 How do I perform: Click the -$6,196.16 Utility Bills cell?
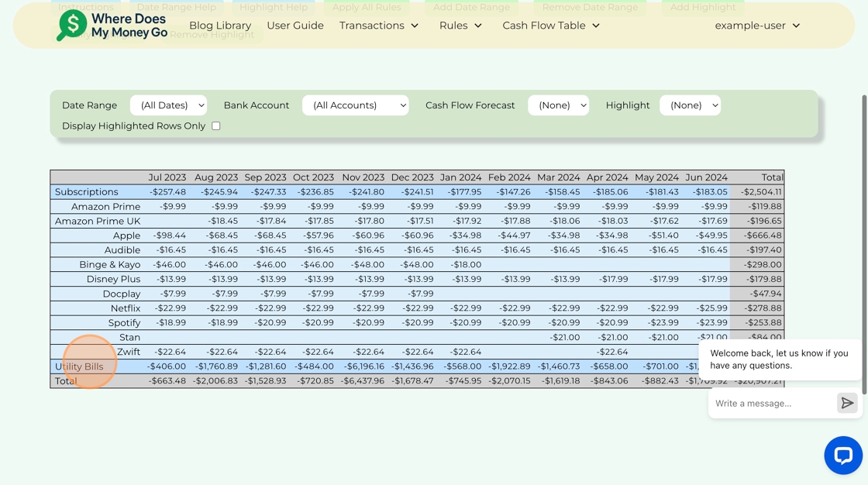[x=363, y=366]
